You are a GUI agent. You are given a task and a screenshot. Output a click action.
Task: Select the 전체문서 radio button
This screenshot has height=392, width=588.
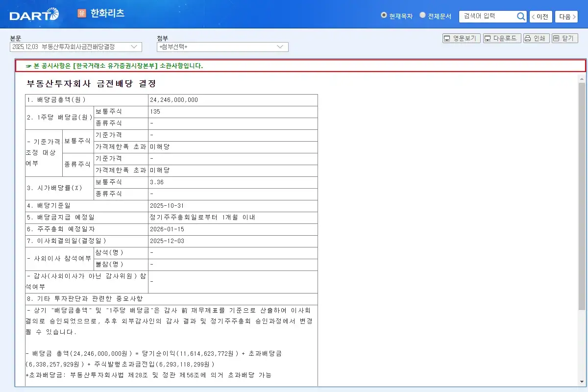[x=422, y=15]
